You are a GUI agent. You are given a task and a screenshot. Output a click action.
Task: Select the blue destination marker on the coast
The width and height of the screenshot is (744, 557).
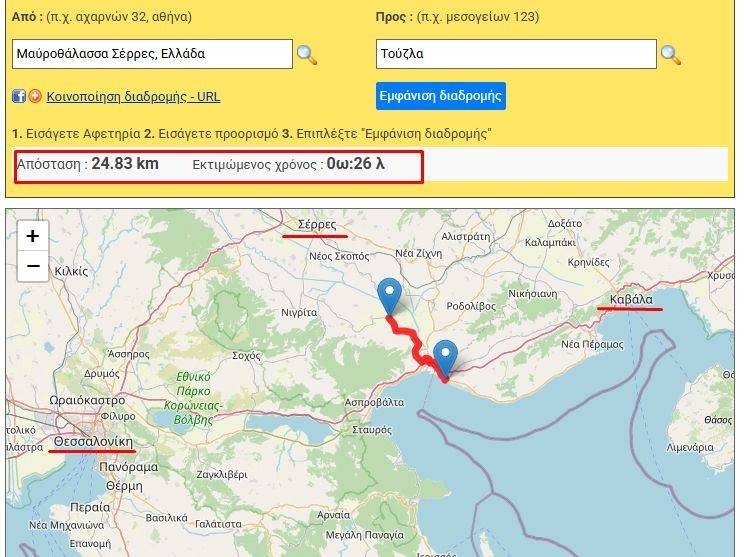click(x=445, y=357)
